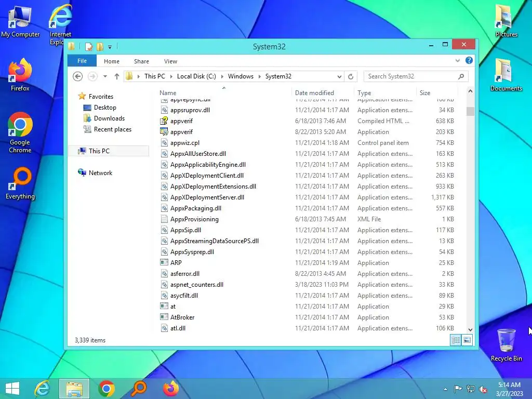Select Desktop under Favorites

[x=105, y=108]
